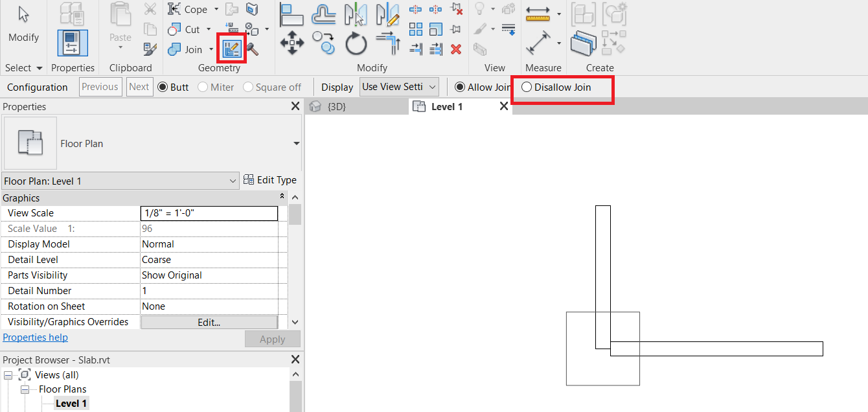Edit the Visibility/Graphics Overrides
The height and width of the screenshot is (412, 868).
(x=209, y=321)
